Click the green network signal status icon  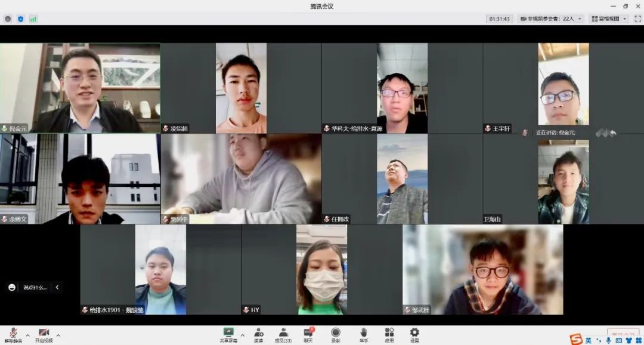point(33,19)
